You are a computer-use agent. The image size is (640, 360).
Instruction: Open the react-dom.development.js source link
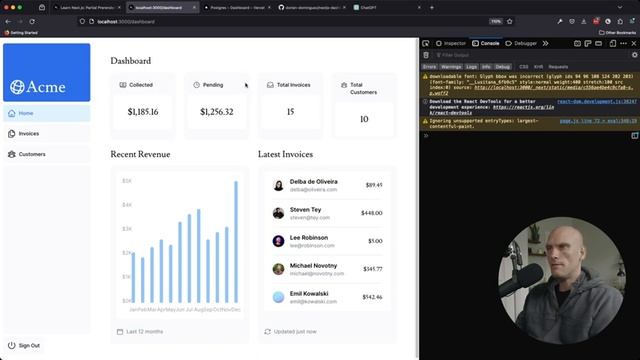click(597, 102)
